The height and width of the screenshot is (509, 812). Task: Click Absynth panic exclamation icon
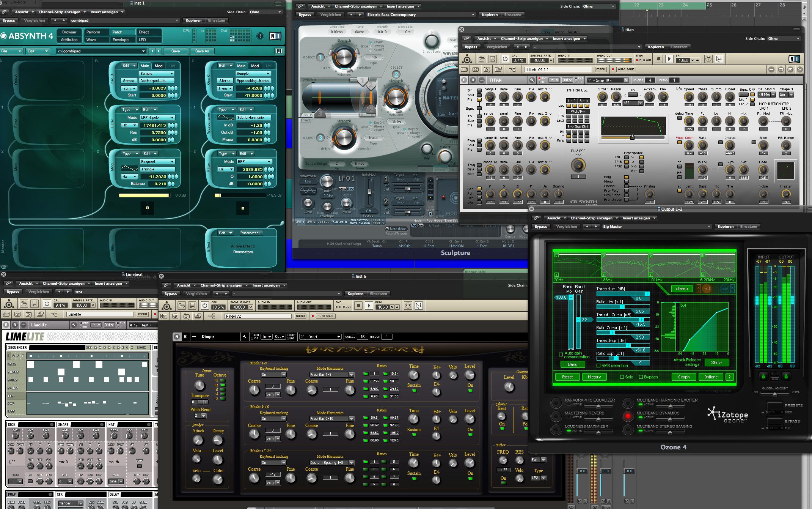click(260, 36)
